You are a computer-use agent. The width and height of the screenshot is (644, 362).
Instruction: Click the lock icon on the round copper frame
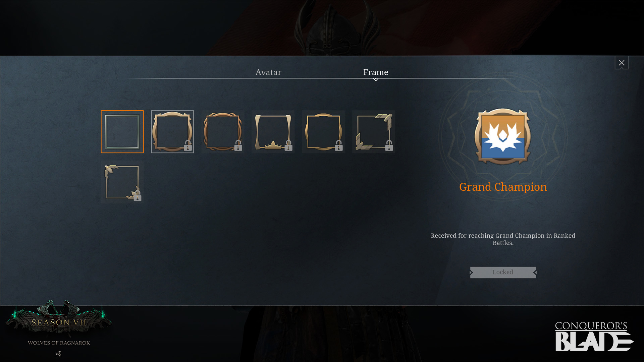[238, 145]
